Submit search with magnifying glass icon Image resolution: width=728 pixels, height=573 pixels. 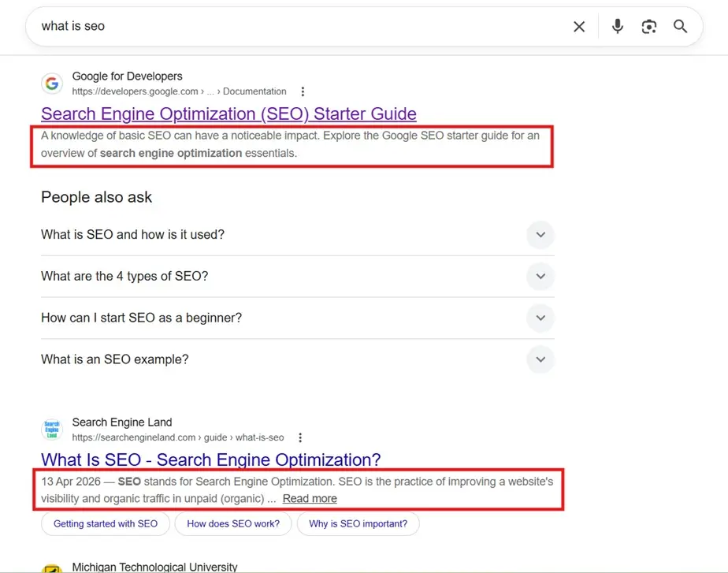(x=680, y=27)
